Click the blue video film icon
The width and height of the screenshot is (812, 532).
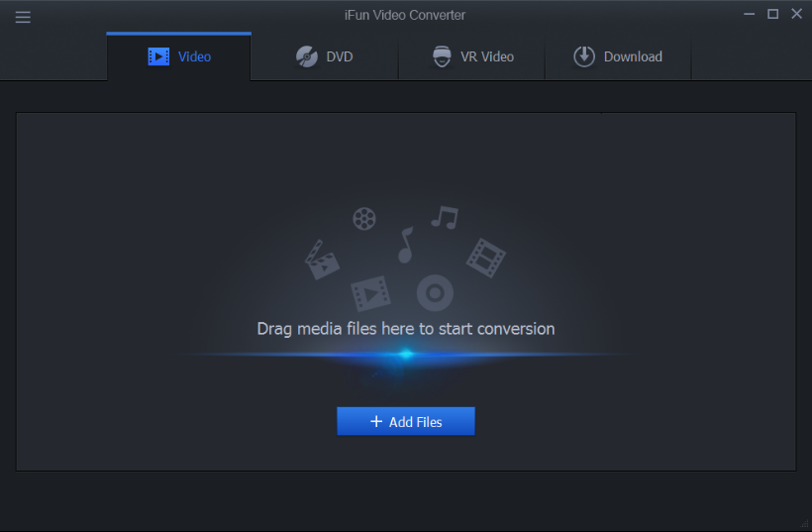[x=158, y=56]
